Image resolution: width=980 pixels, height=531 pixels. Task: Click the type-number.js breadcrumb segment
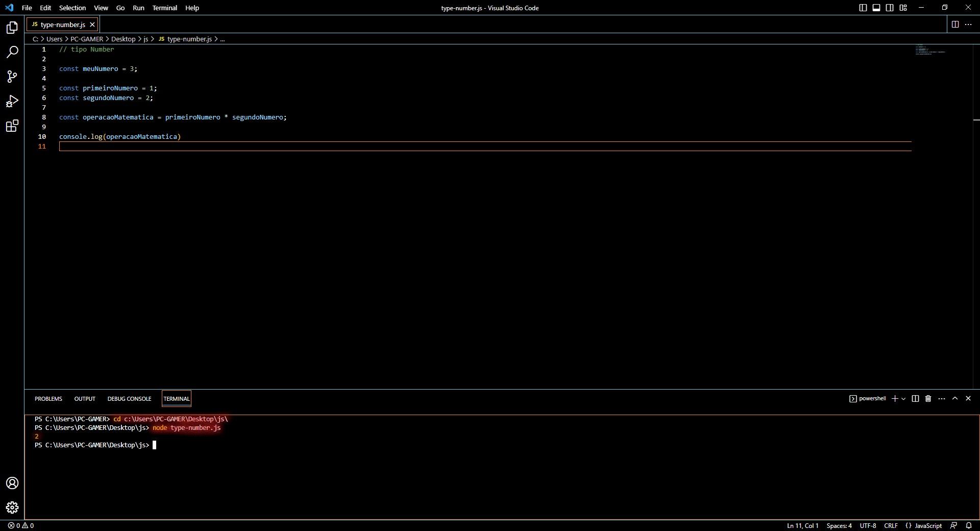point(185,39)
